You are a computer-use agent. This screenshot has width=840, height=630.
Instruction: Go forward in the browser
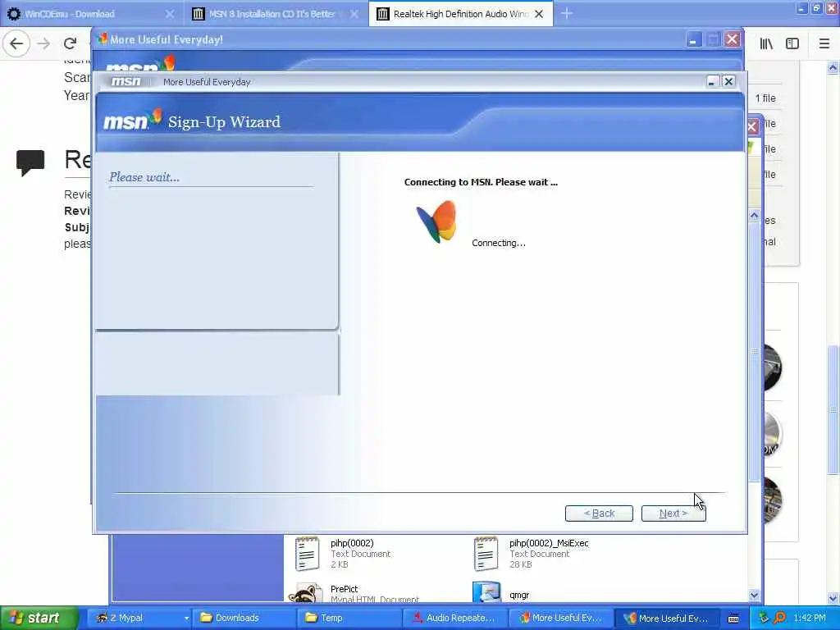tap(43, 43)
